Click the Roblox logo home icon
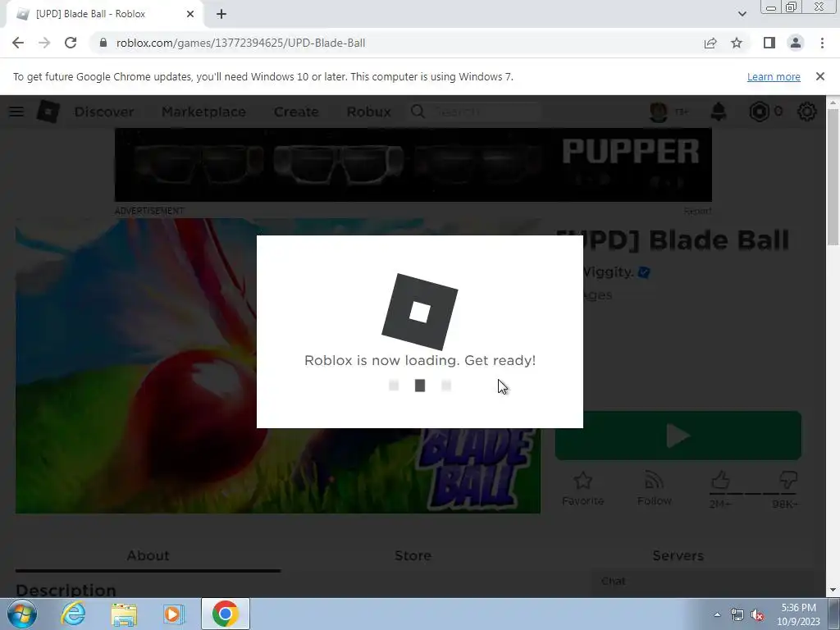Screen dimensions: 840x630 tap(48, 112)
